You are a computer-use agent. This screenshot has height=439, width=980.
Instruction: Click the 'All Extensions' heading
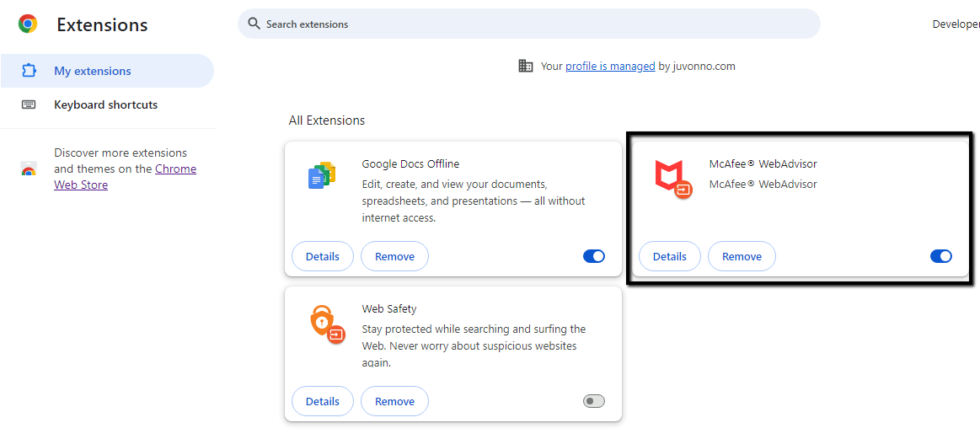click(x=327, y=120)
